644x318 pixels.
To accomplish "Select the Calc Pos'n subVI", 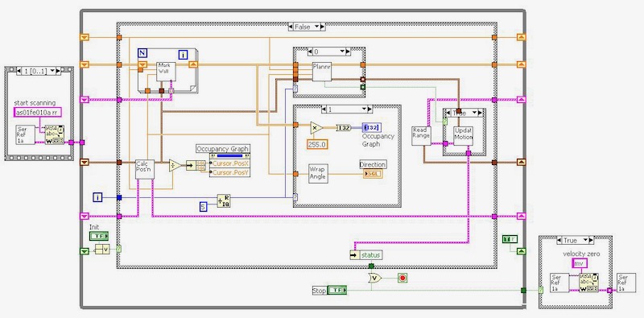I will [x=145, y=169].
